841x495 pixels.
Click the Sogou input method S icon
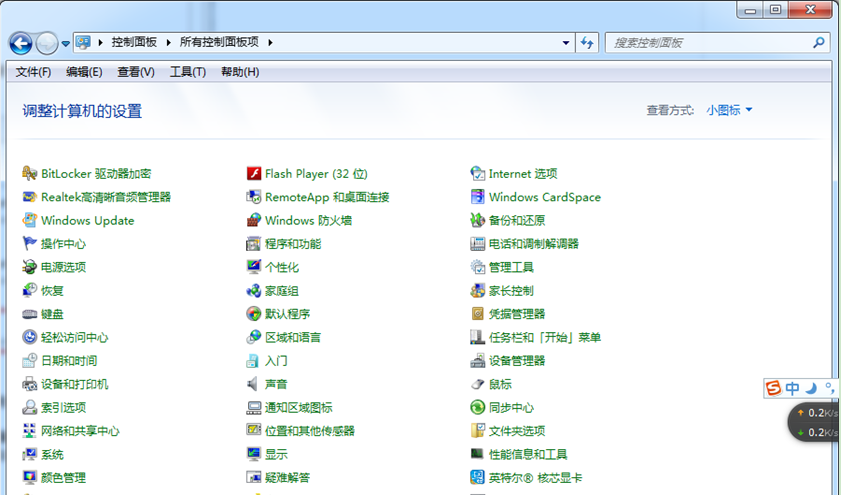tap(773, 388)
